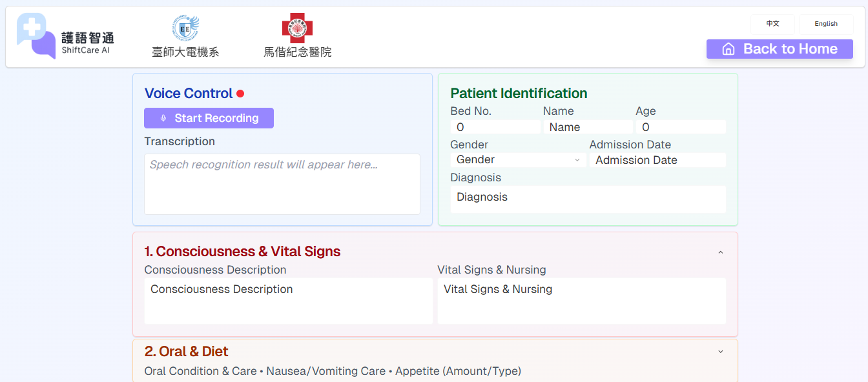This screenshot has width=868, height=382.
Task: Click the ShiftCare AI logo icon
Action: point(36,36)
